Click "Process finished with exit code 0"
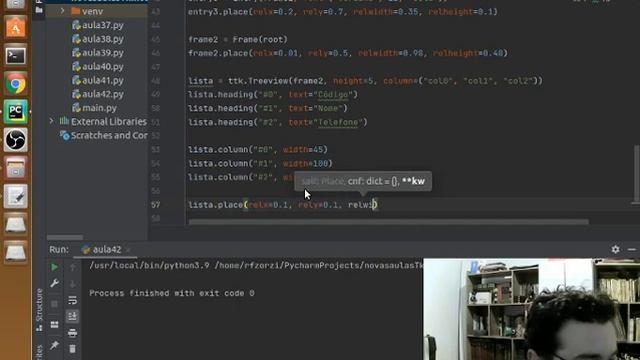640x360 pixels. tap(171, 293)
